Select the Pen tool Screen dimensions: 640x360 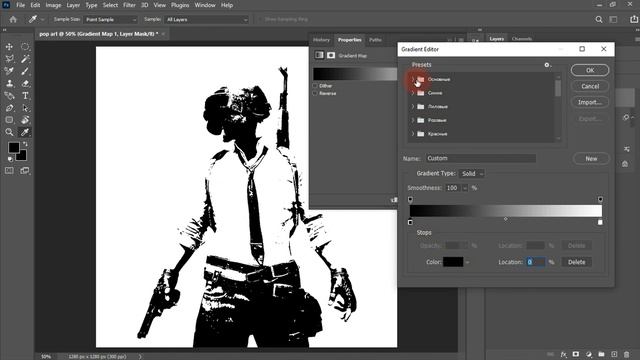tap(9, 108)
